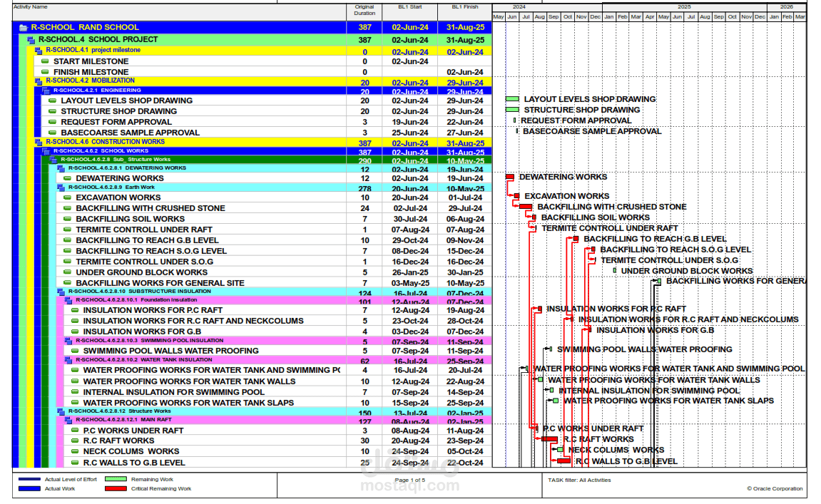Click the WBS icon beside Sub_Structure Works band
This screenshot has width=821, height=504.
click(x=53, y=160)
